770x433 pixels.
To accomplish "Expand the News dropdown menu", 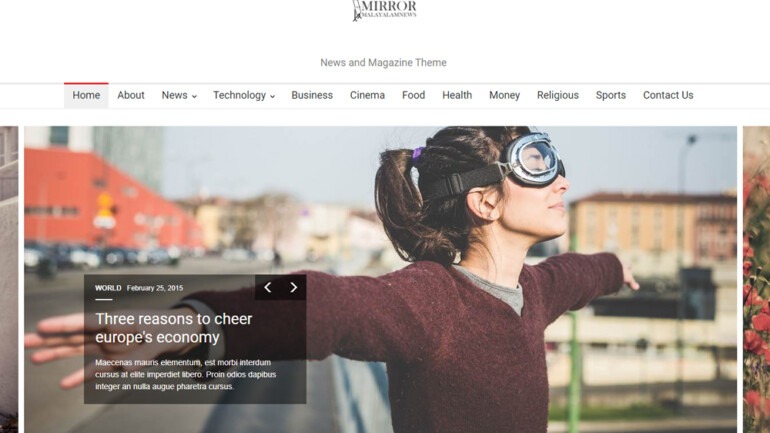I will click(179, 96).
